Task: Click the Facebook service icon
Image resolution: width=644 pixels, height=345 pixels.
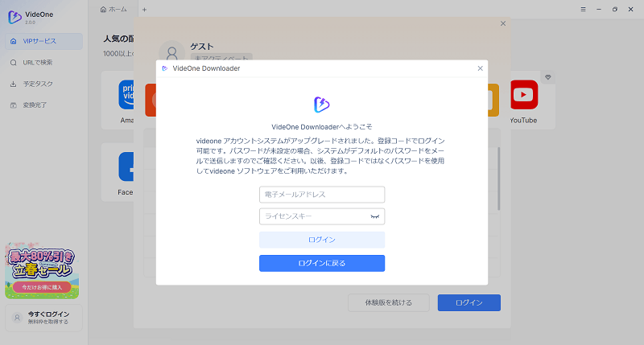Action: 126,166
